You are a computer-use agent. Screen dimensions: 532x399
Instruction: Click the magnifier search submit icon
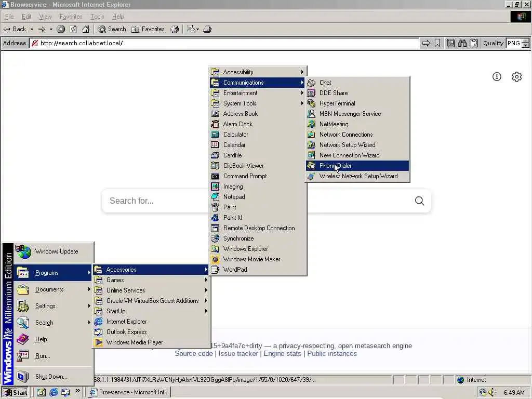pos(419,201)
